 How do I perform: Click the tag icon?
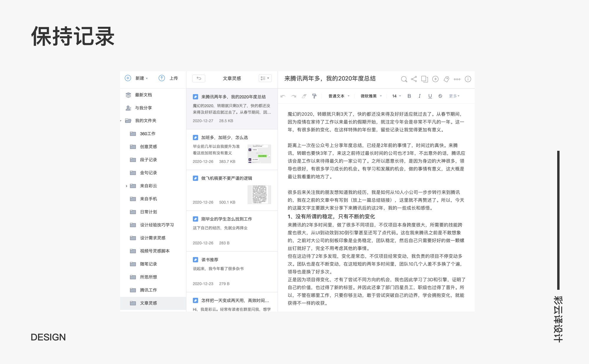[446, 79]
